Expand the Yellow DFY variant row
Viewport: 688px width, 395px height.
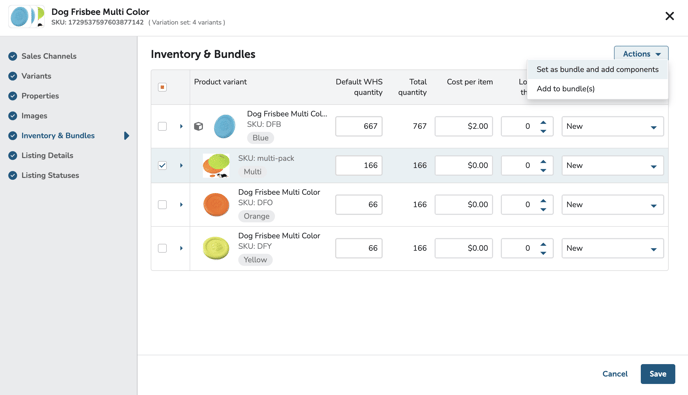[181, 248]
